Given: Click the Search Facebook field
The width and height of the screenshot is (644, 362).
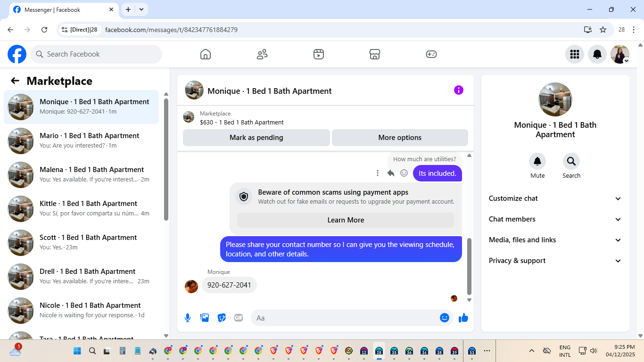Looking at the screenshot, I should 96,54.
